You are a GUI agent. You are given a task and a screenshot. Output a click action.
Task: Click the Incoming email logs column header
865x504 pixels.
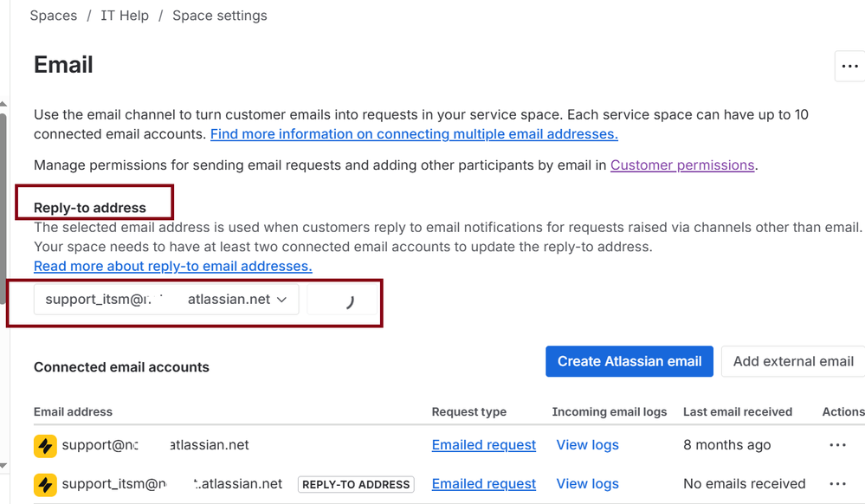point(610,412)
